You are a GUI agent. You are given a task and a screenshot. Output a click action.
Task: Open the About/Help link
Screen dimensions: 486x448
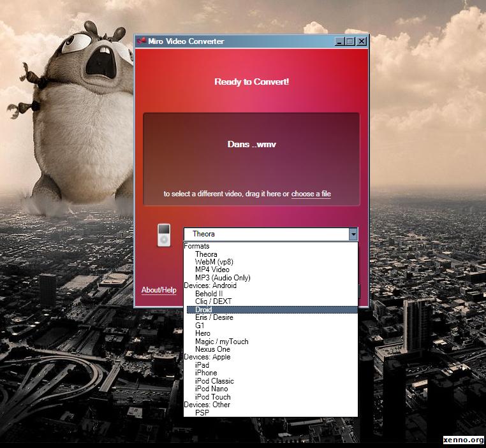pos(159,290)
